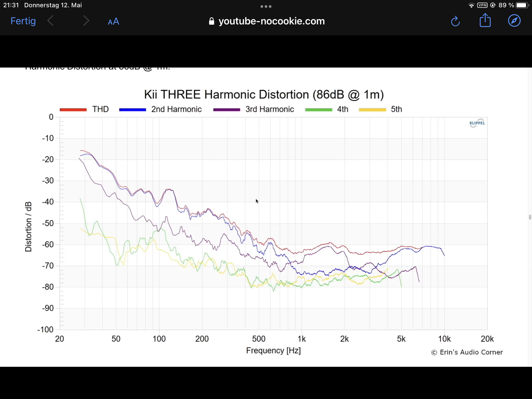Screen dimensions: 532x399
Task: Tap the three-dot multitasking indicator
Action: coord(266,6)
